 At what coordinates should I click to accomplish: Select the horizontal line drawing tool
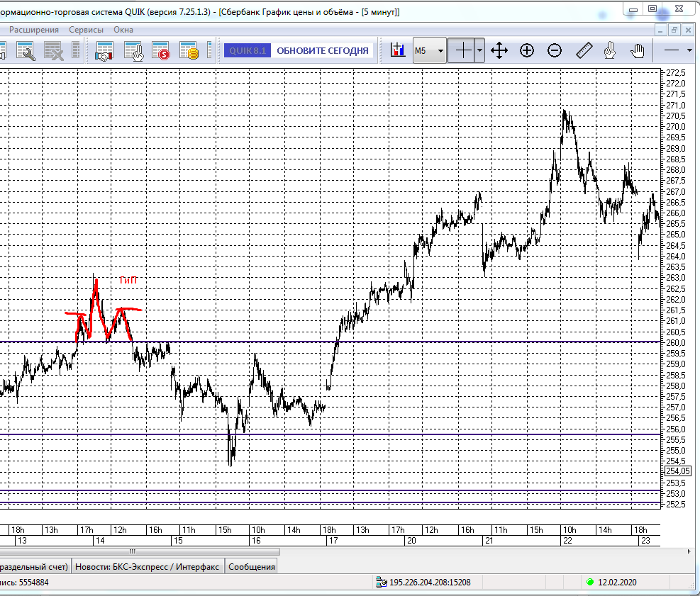tap(672, 50)
